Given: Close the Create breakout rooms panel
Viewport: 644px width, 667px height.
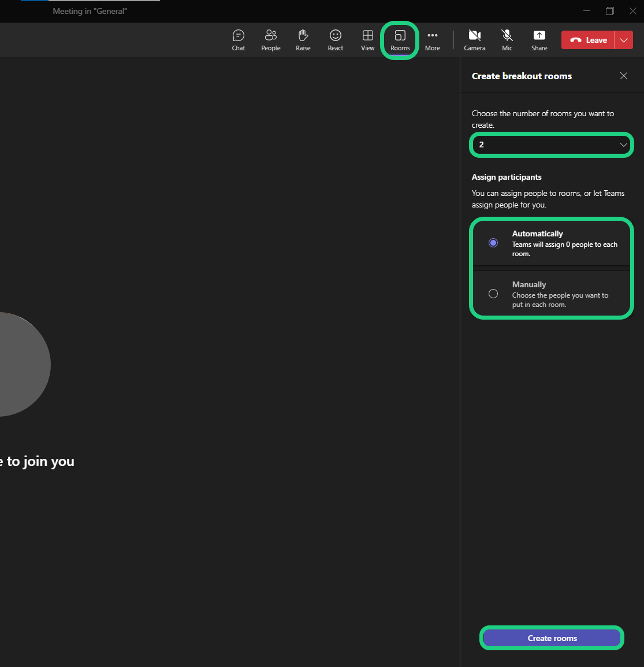Looking at the screenshot, I should (x=624, y=76).
